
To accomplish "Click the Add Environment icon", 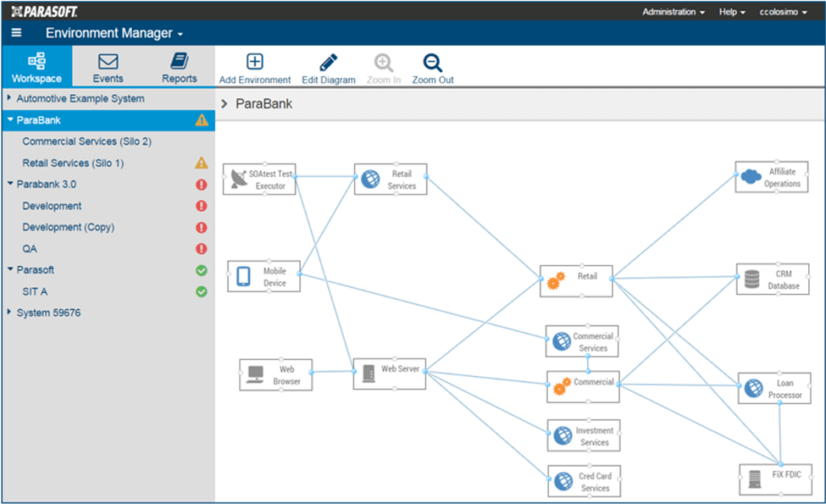I will click(254, 61).
